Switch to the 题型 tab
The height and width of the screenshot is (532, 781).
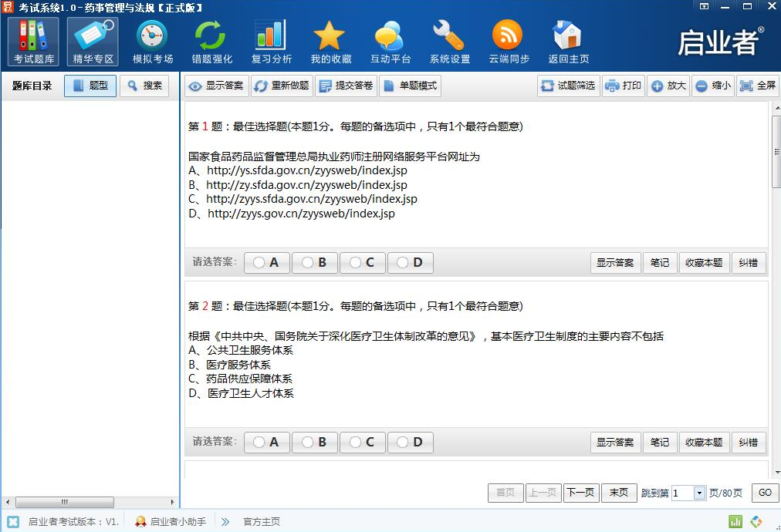[90, 86]
